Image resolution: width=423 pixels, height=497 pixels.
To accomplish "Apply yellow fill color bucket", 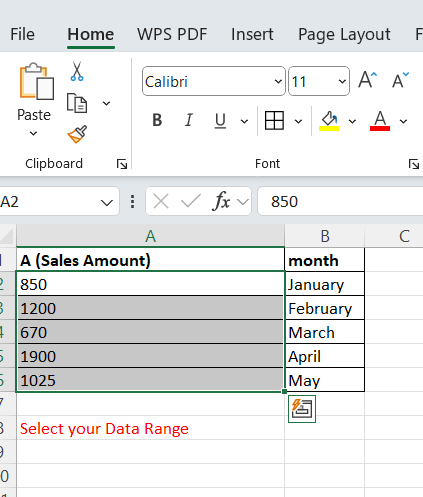I will 329,121.
